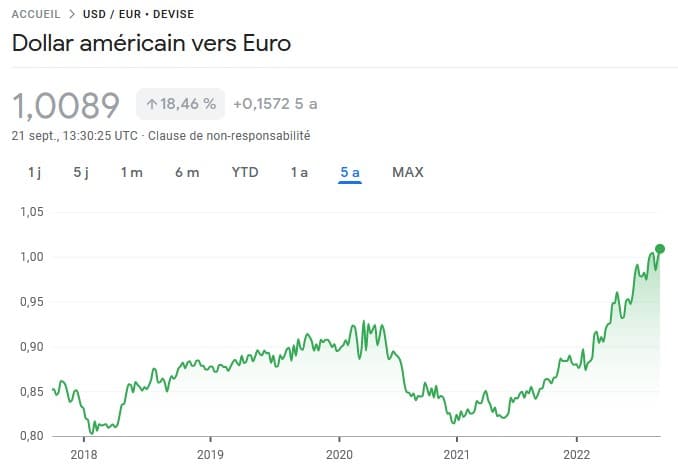678x473 pixels.
Task: Select the 1 j time range tab
Action: (x=35, y=173)
